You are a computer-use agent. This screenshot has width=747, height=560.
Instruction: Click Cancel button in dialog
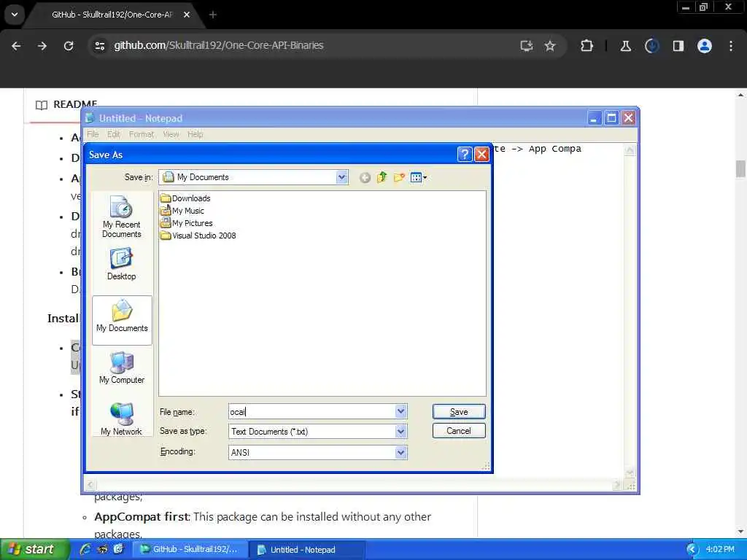pos(459,431)
